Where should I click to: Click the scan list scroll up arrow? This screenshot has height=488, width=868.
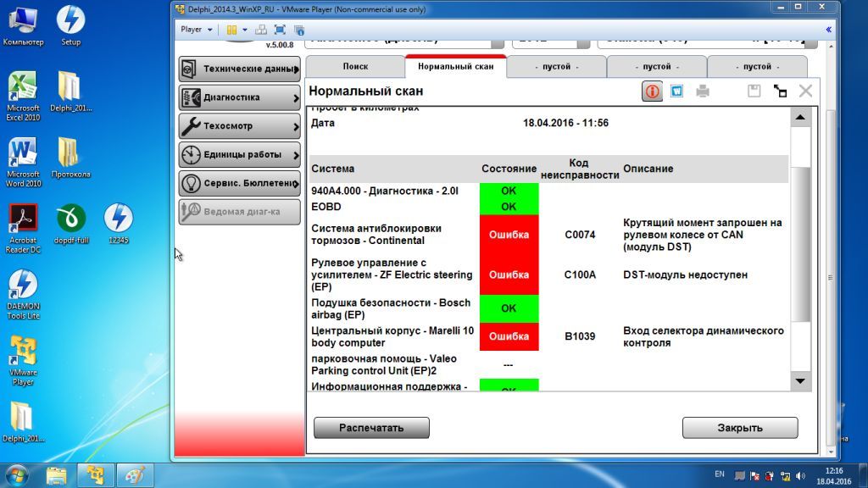pos(800,117)
